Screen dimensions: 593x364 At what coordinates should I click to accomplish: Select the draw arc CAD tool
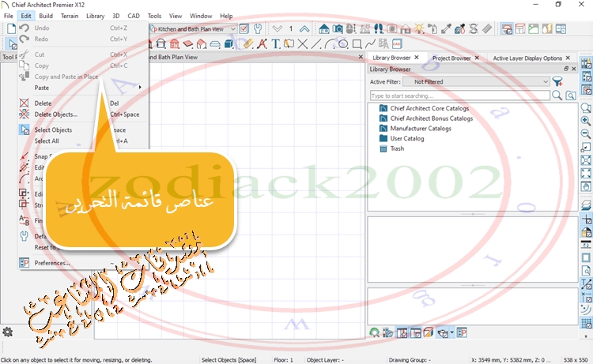329,43
